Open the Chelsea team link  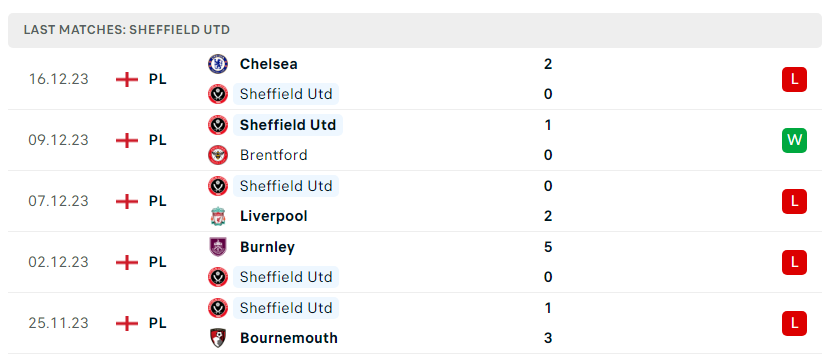pyautogui.click(x=268, y=64)
